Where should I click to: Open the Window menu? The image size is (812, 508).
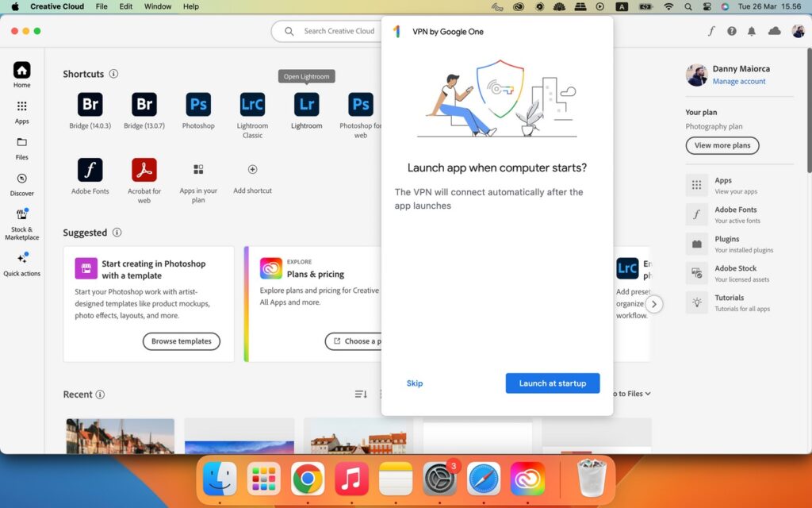pos(158,6)
